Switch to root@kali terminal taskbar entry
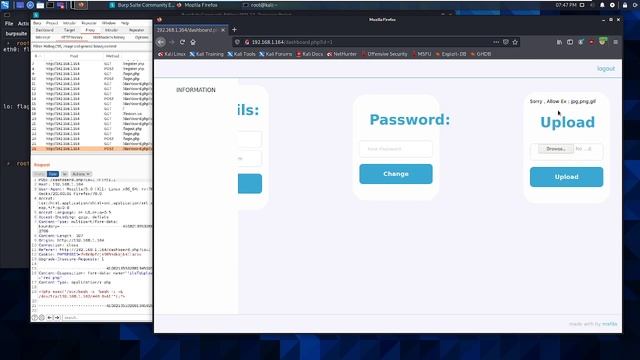Viewport: 640px width, 360px height. pos(260,5)
